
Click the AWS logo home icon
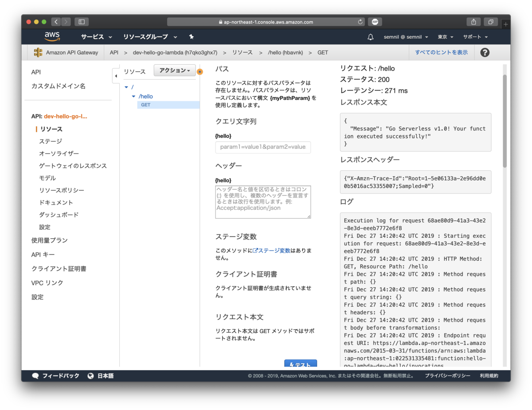(52, 37)
